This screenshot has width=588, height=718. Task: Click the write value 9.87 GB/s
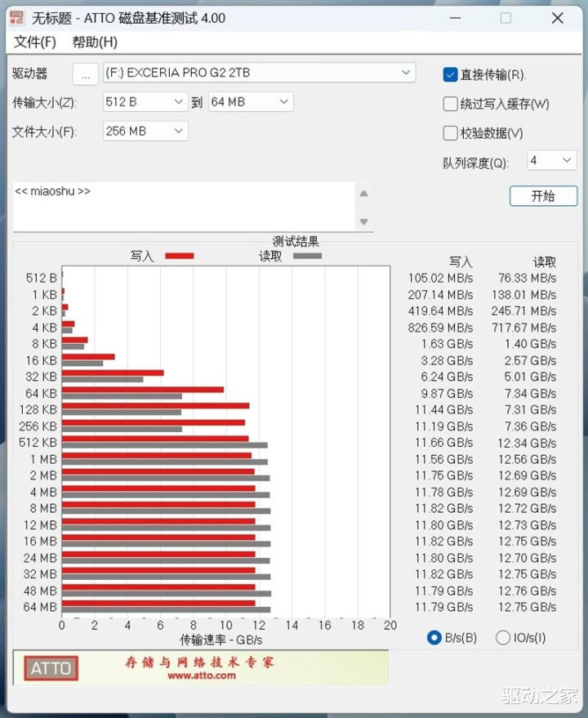pos(447,394)
